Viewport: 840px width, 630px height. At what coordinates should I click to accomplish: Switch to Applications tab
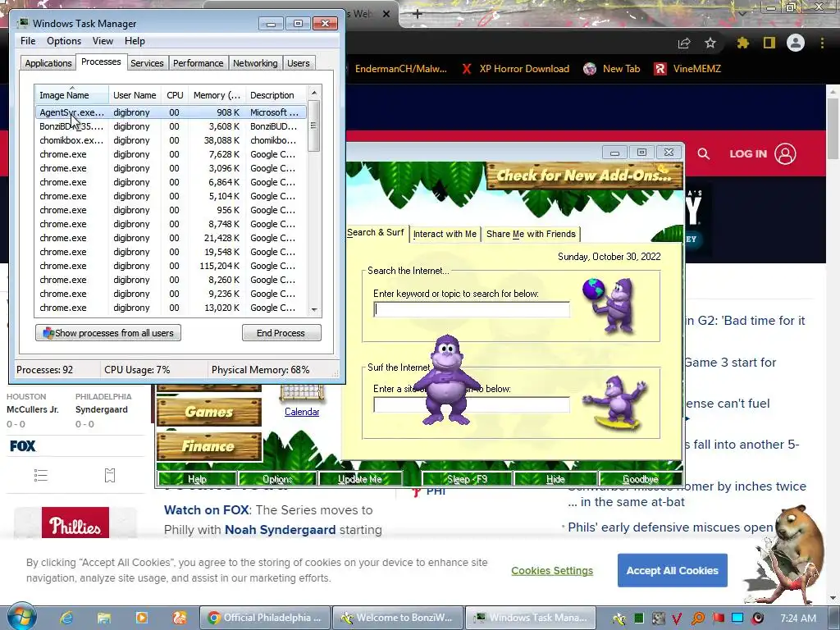(48, 63)
